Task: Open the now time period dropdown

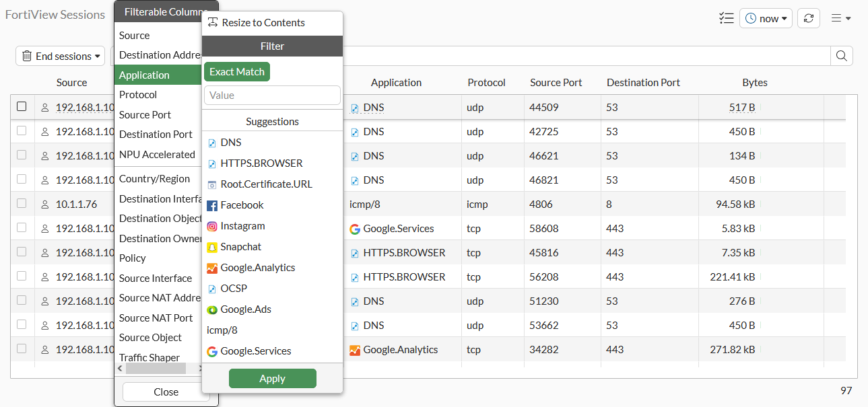Action: tap(765, 18)
